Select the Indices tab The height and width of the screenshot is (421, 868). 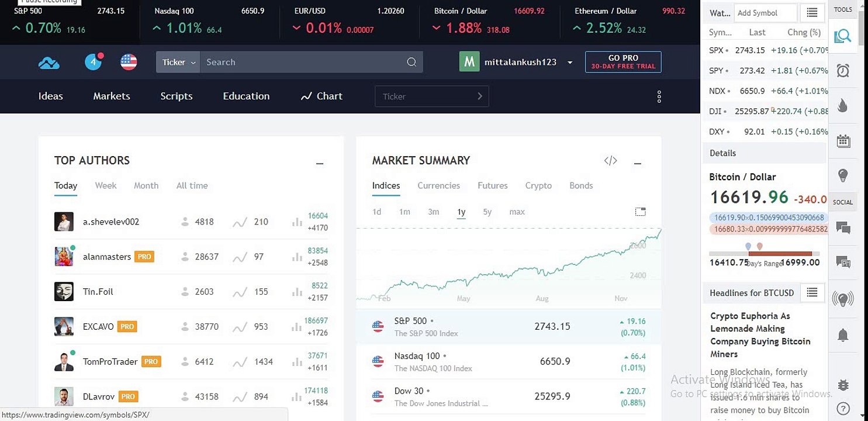386,185
